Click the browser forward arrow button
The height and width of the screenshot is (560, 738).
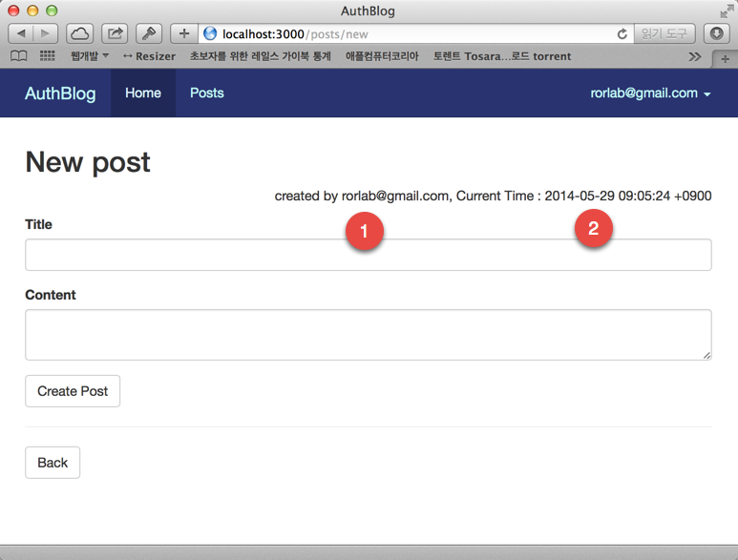[x=46, y=33]
